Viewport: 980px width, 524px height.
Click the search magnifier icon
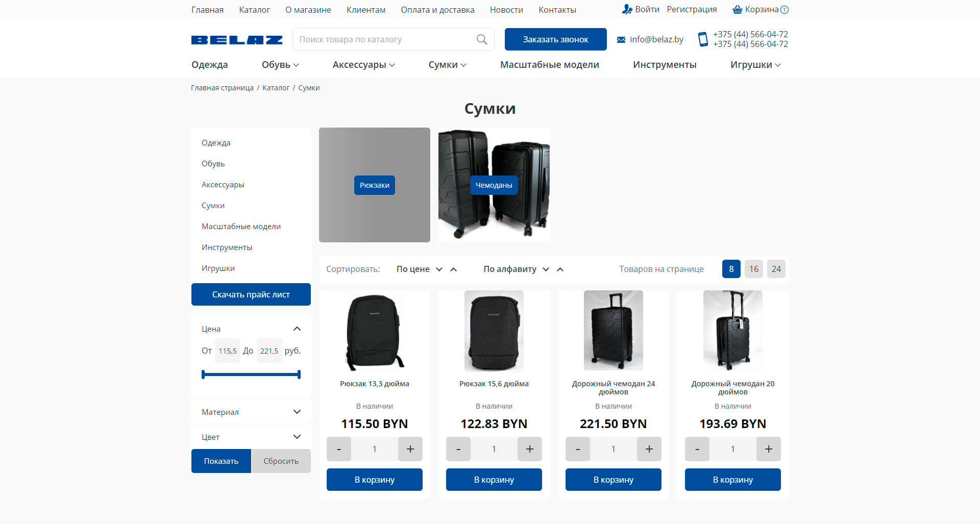pos(481,39)
